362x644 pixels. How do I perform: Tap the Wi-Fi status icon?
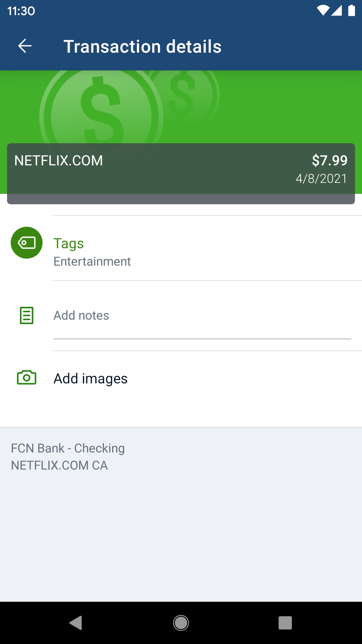323,11
